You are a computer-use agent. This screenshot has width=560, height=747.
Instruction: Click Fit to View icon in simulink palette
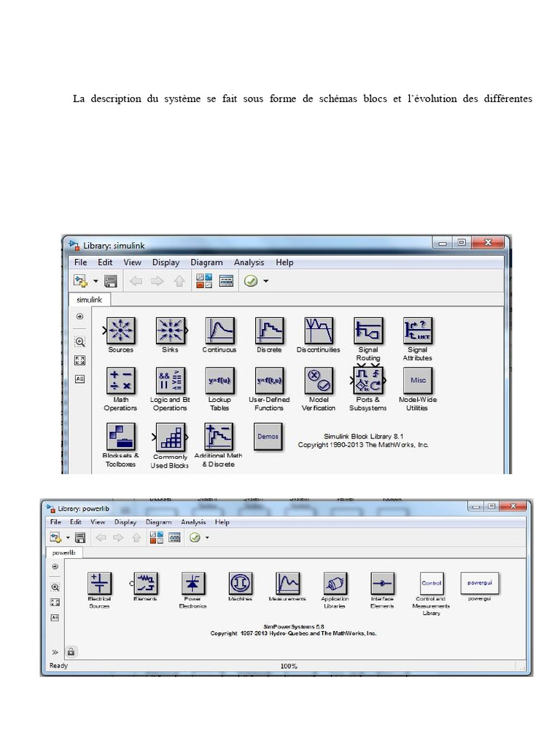(80, 360)
